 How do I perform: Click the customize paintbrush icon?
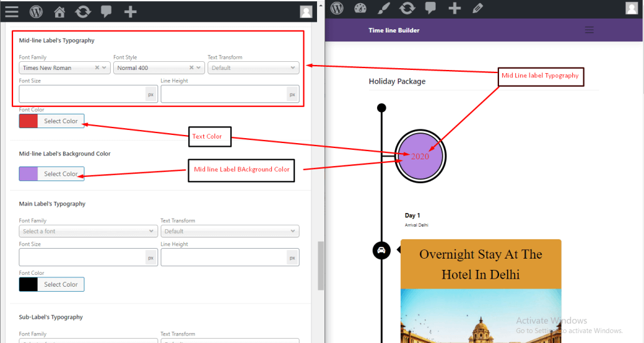(383, 8)
